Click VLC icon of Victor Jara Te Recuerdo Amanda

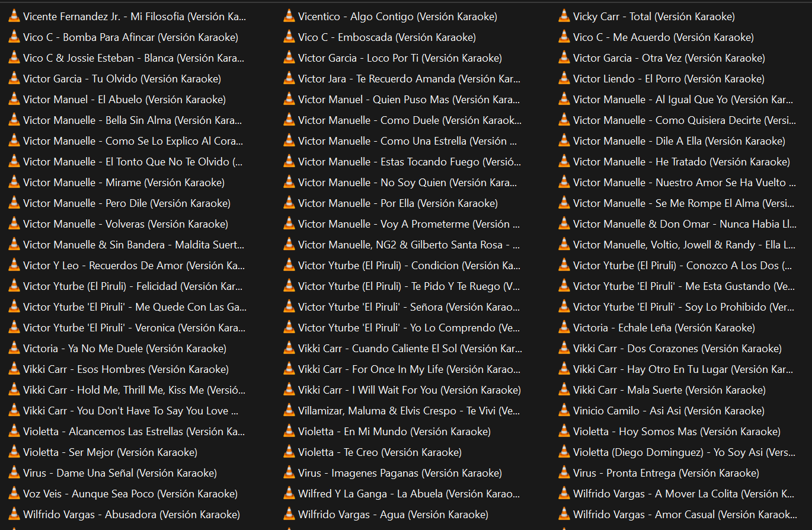(x=289, y=78)
